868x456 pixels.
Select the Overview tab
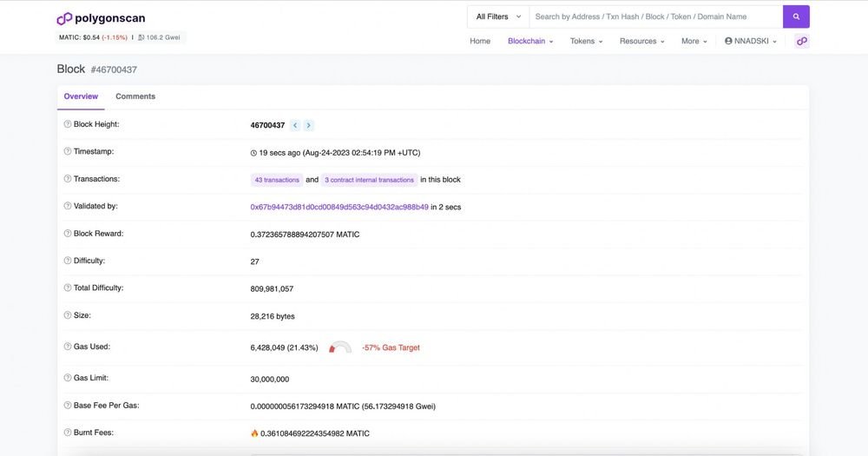point(81,96)
